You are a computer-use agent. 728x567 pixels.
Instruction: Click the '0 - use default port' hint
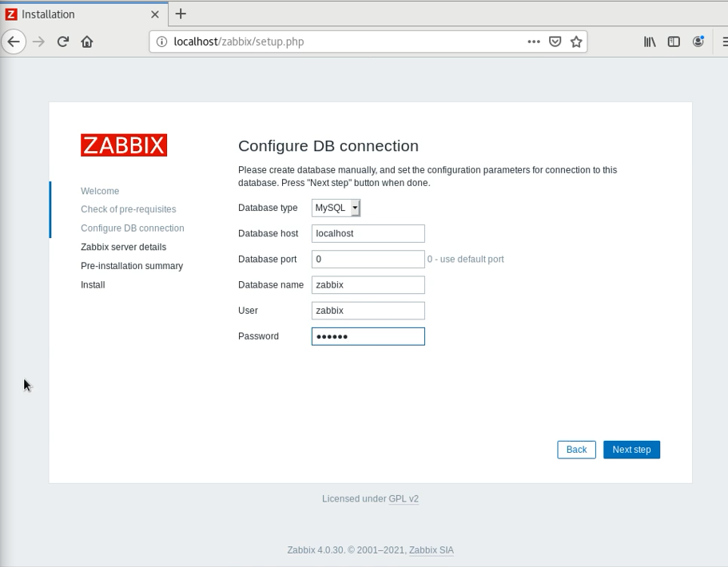465,260
